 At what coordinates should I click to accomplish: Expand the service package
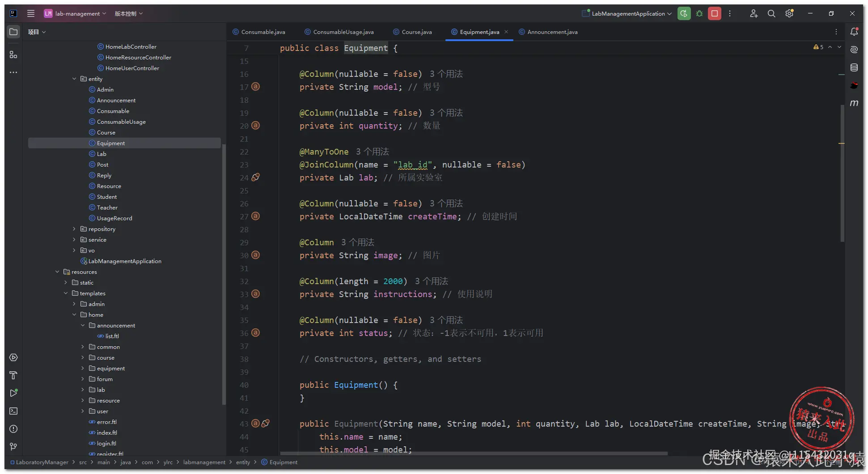[x=74, y=239]
